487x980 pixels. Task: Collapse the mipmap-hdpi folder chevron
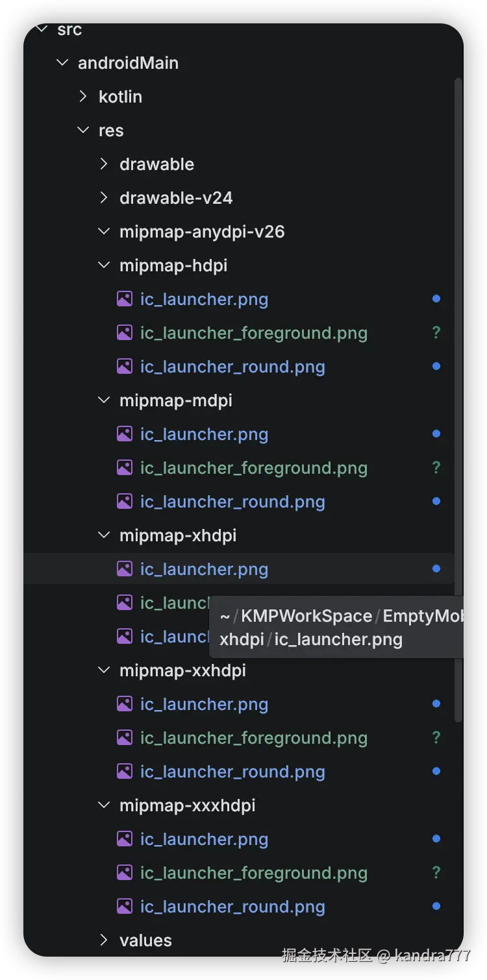(104, 265)
